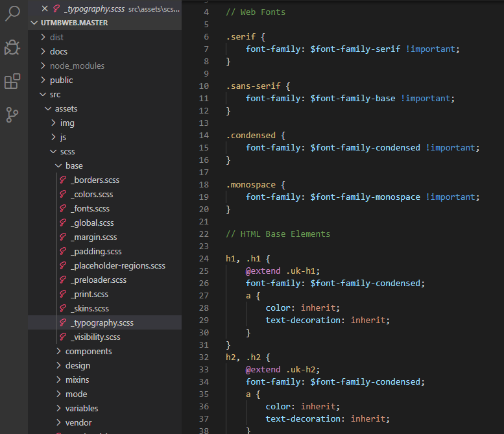
Task: Click the Sass icon beside _visibility.scss
Action: coord(63,337)
